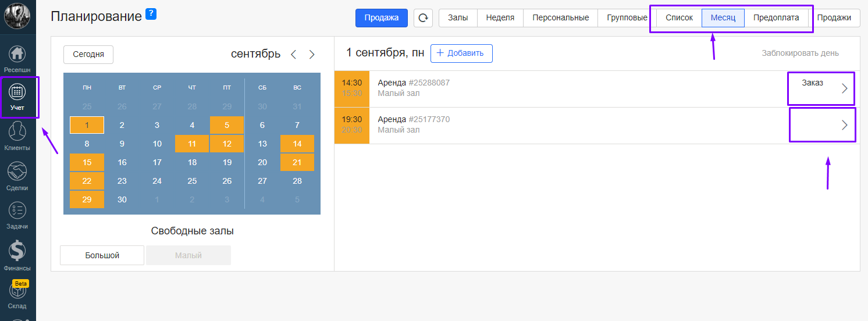Click the Добавить button

pyautogui.click(x=461, y=53)
